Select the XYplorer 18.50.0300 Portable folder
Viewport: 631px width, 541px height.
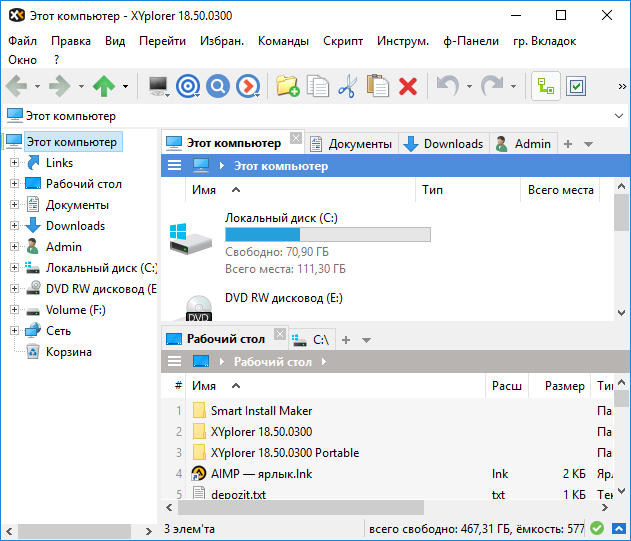[285, 452]
